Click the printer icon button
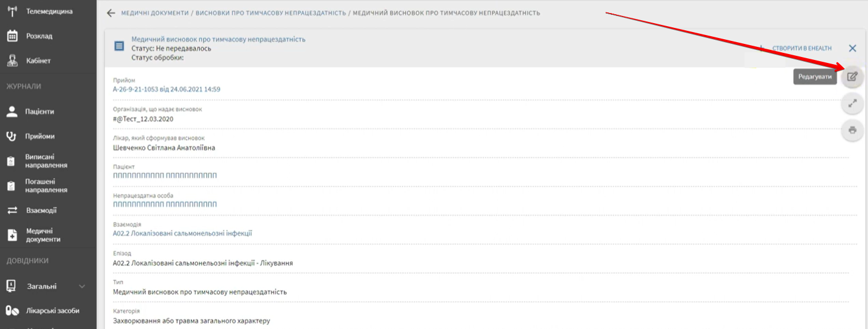The image size is (868, 329). tap(852, 130)
